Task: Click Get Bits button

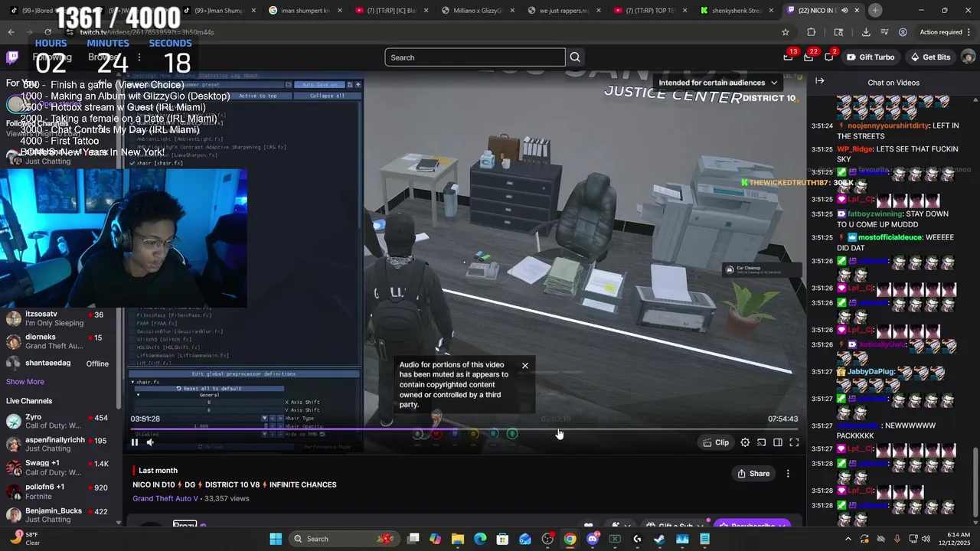Action: pyautogui.click(x=930, y=57)
